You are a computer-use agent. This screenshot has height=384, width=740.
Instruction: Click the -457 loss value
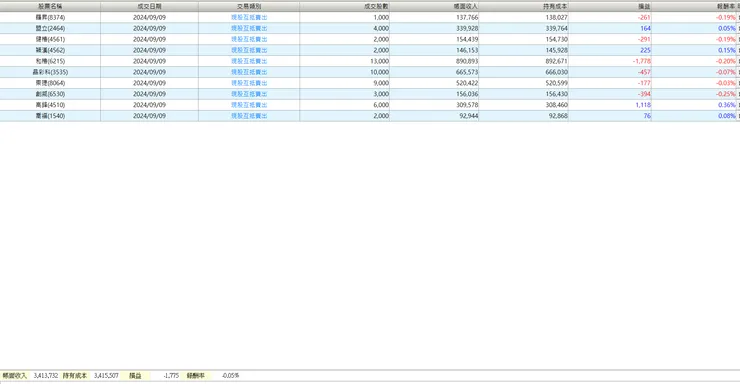pyautogui.click(x=644, y=72)
